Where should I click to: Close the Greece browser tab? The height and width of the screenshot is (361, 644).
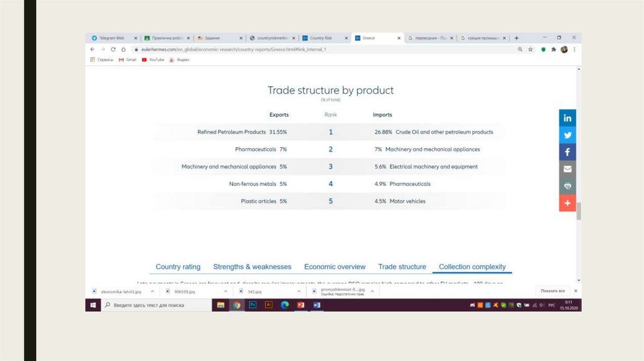pyautogui.click(x=398, y=38)
